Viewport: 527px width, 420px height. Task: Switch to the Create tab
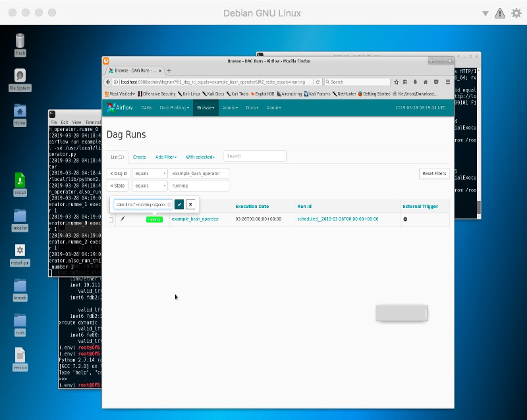point(140,157)
